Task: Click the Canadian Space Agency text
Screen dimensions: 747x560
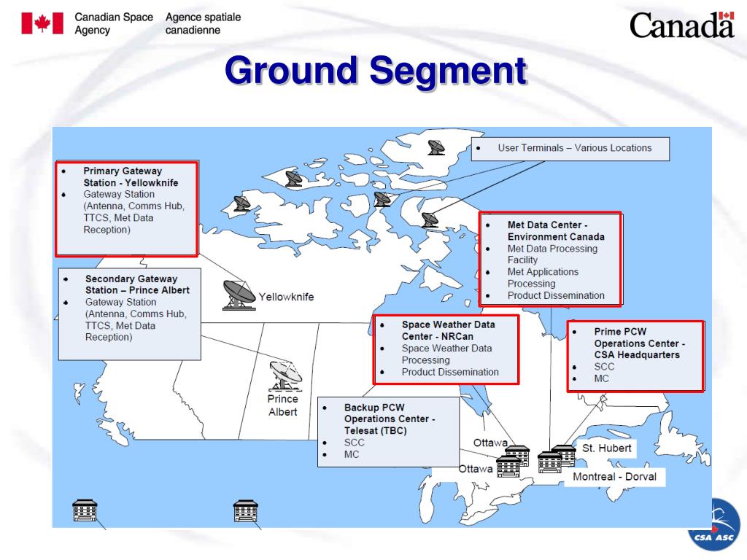Action: coord(114,23)
